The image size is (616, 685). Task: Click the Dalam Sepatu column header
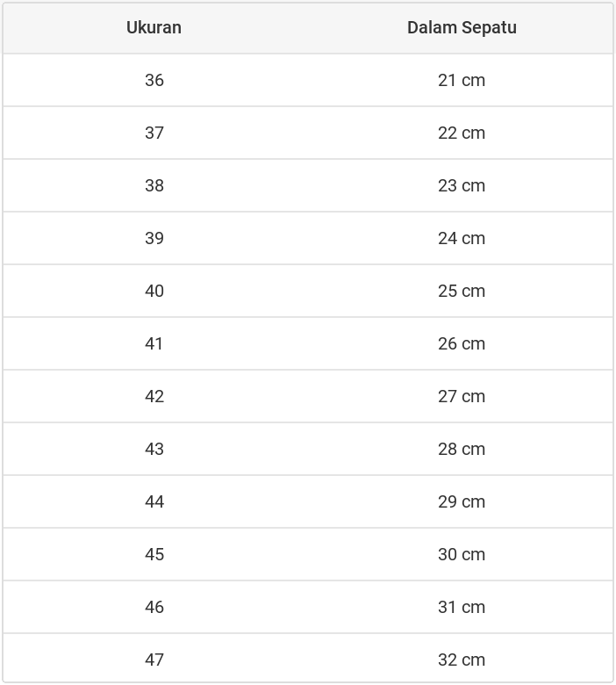tap(462, 27)
